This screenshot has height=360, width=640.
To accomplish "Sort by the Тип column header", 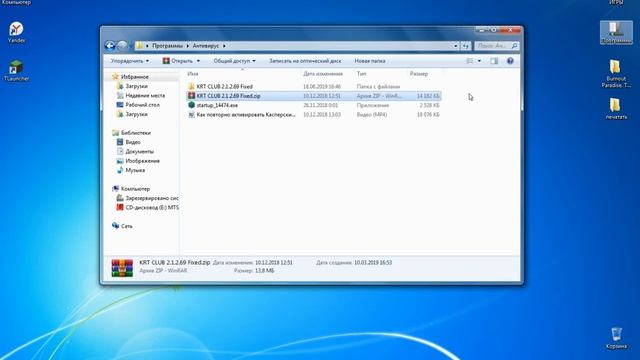I will point(362,74).
